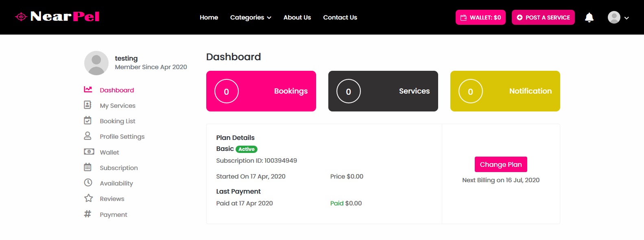Open the user avatar dropdown arrow
Viewport: 644px width, 240px height.
tap(627, 18)
